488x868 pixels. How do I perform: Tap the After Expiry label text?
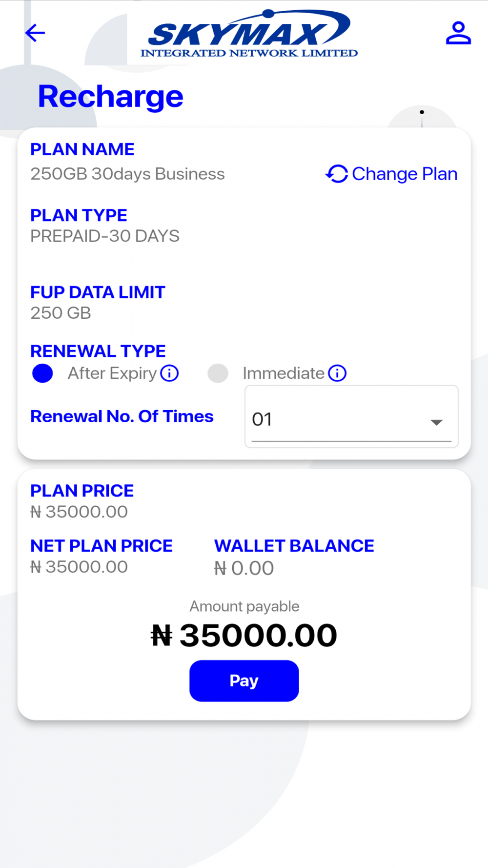point(112,373)
